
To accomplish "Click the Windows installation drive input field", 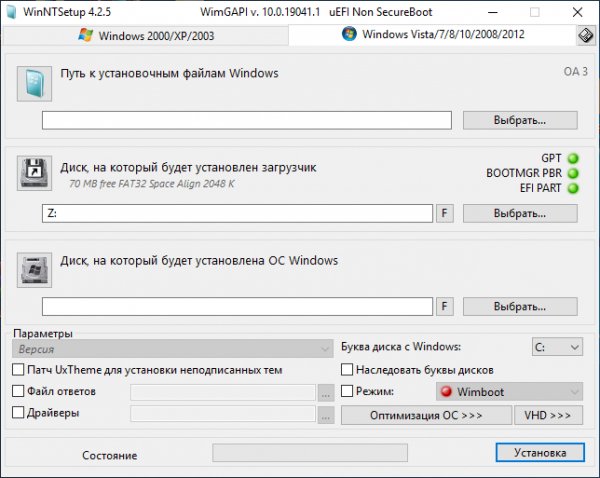I will (237, 307).
